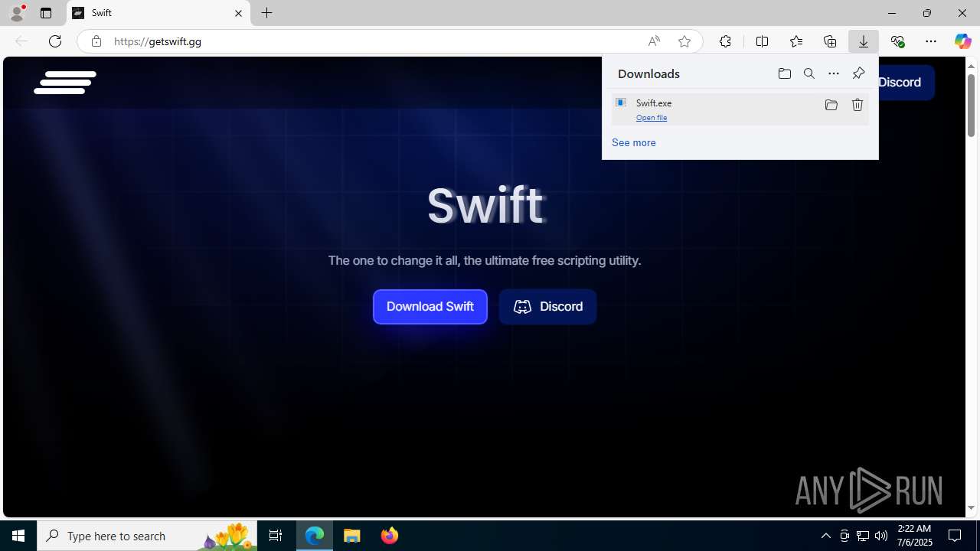The height and width of the screenshot is (551, 980).
Task: Toggle the Downloads toolbar button
Action: 864,41
